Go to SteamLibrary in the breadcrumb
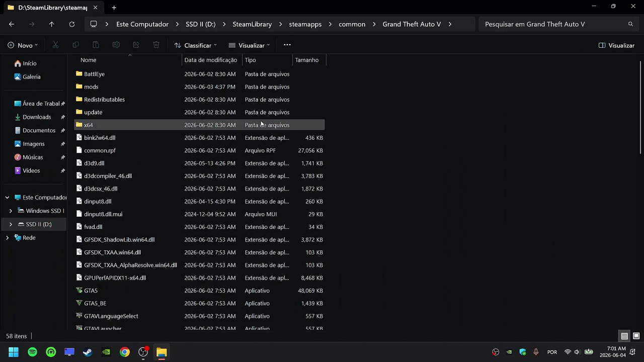Viewport: 644px width, 362px height. pos(252,24)
